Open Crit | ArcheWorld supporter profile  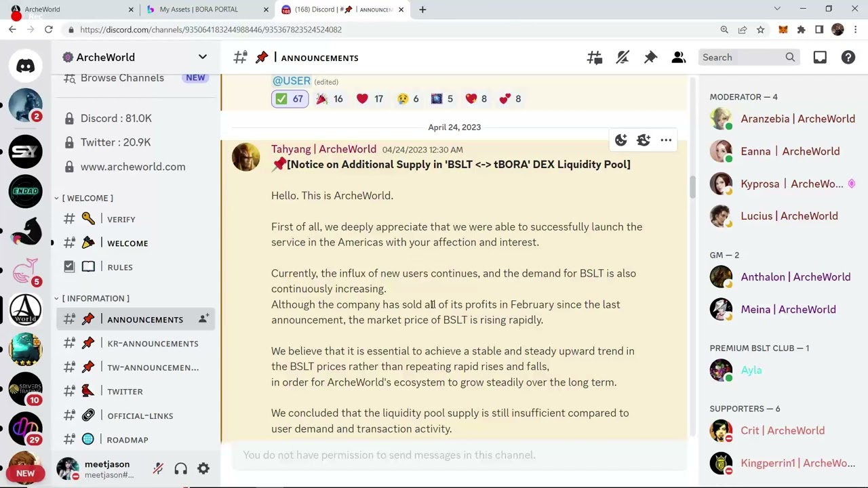coord(784,430)
